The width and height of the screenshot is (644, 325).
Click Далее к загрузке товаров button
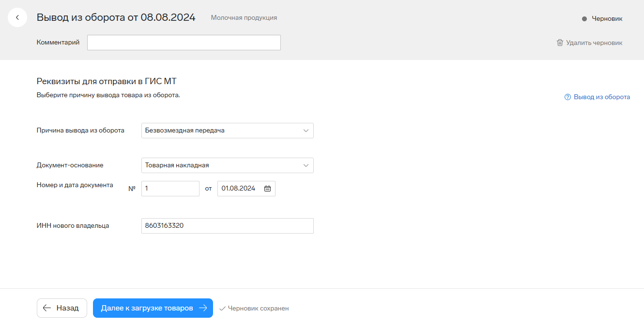(x=153, y=308)
